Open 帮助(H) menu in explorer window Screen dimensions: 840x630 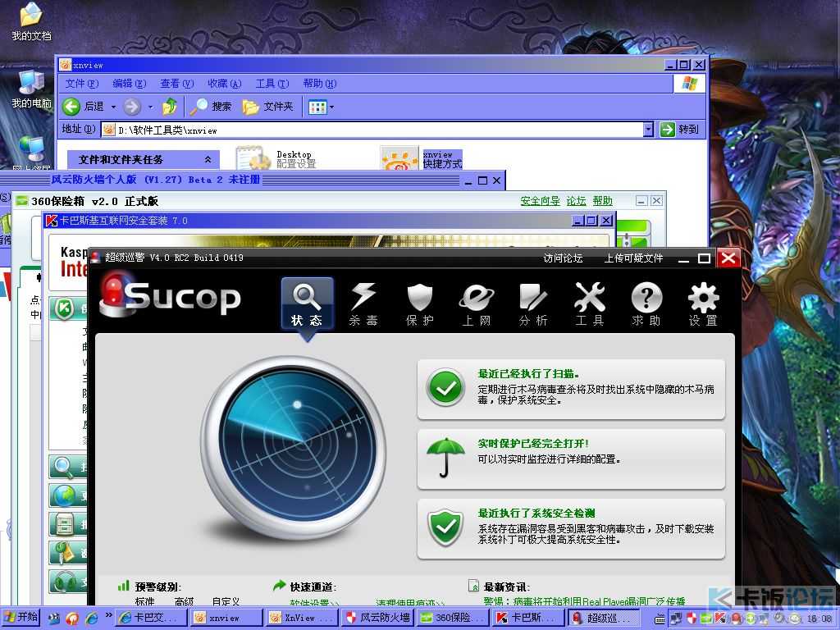(x=320, y=84)
